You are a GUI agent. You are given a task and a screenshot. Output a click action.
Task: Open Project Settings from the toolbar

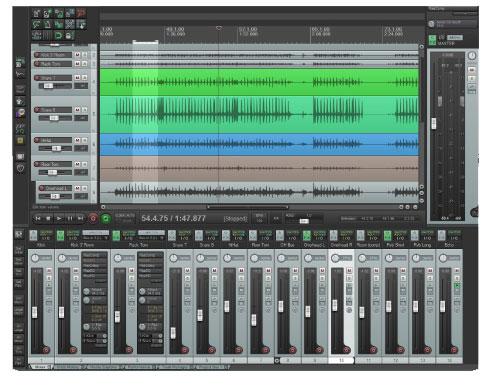(70, 13)
